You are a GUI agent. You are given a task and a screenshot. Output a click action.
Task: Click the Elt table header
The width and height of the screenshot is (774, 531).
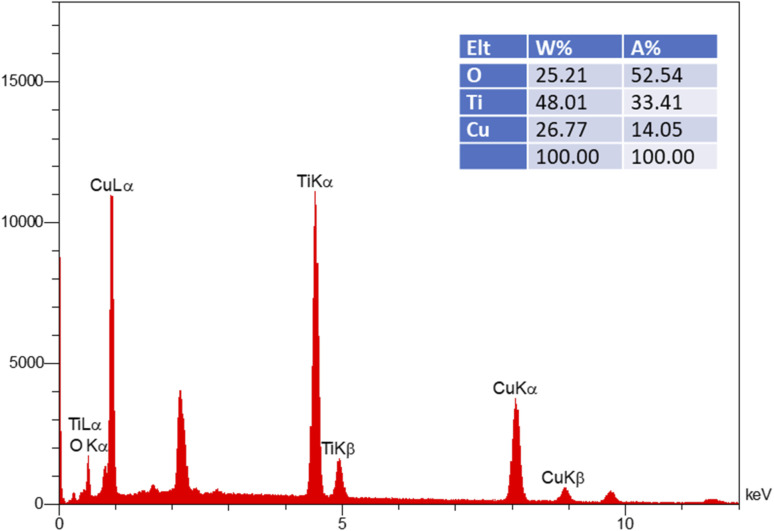(493, 47)
